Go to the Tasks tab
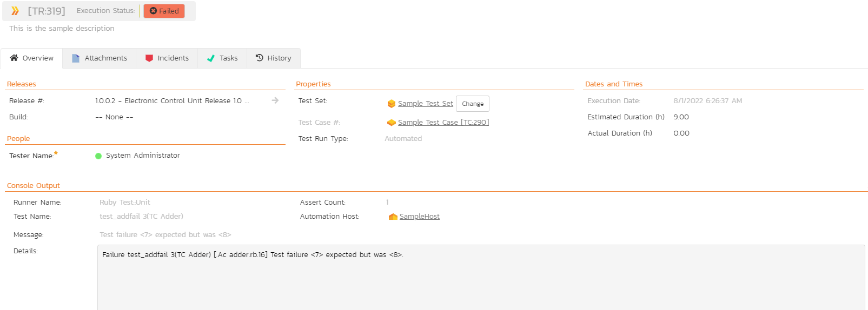This screenshot has height=310, width=868. (222, 58)
